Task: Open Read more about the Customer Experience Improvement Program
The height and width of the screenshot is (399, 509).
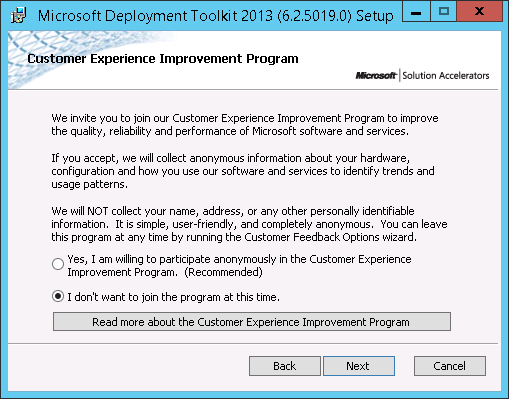Action: tap(252, 322)
